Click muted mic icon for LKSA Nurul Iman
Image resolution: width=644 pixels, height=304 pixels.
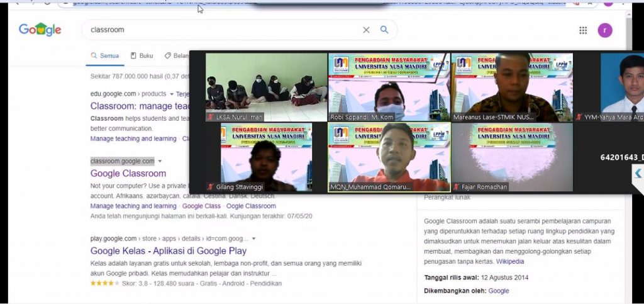pos(210,117)
